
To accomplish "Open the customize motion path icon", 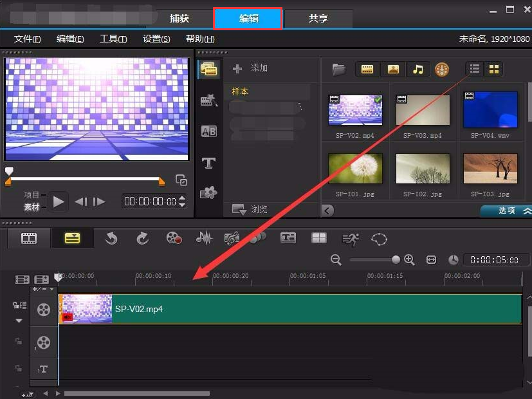I will 379,239.
